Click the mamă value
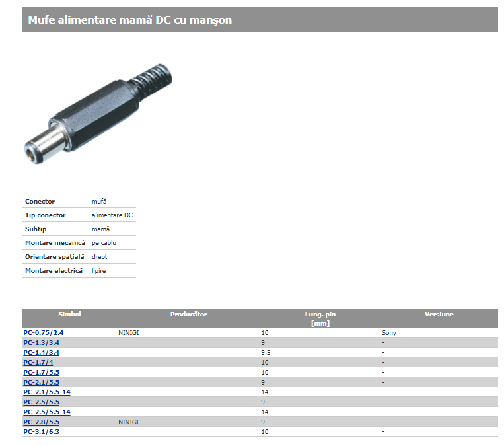 (x=100, y=229)
